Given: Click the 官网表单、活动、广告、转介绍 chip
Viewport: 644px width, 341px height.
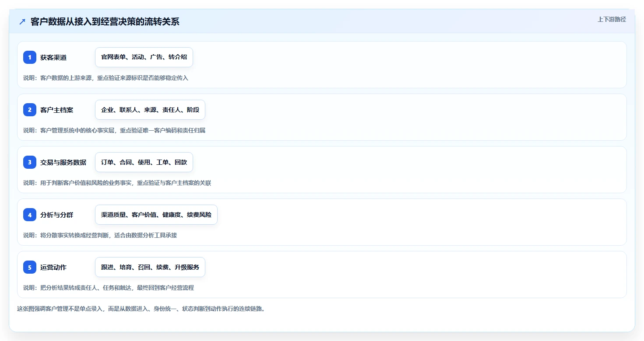Looking at the screenshot, I should pyautogui.click(x=144, y=57).
